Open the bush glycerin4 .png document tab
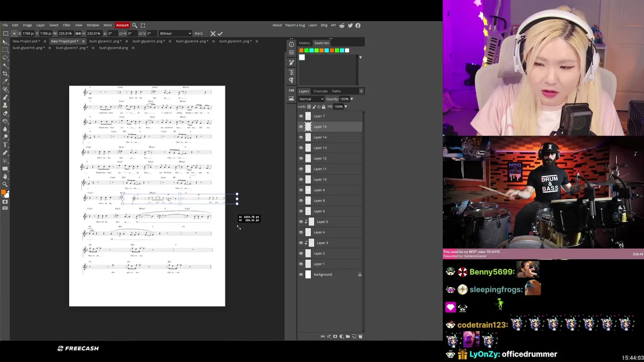644x362 pixels. click(192, 41)
